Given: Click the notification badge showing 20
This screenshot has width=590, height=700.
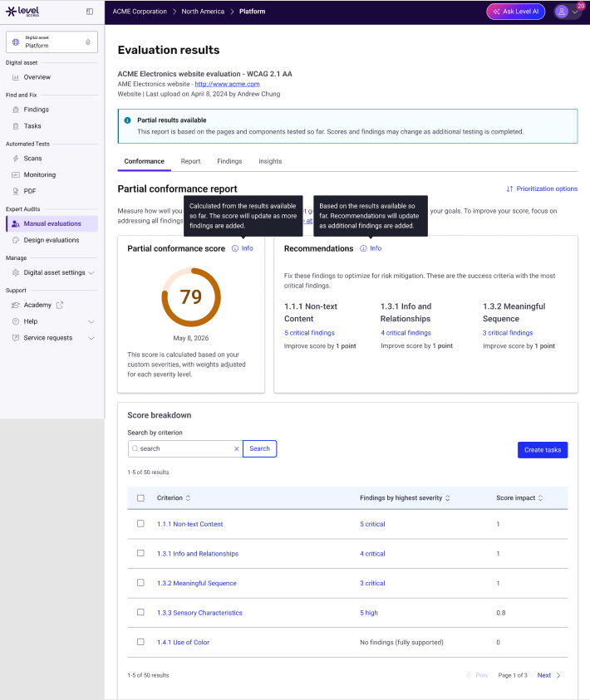Looking at the screenshot, I should tap(581, 6).
